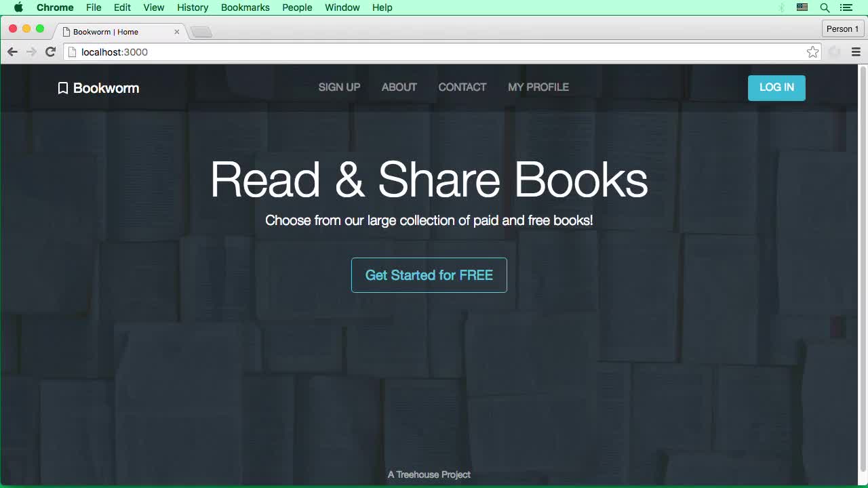The height and width of the screenshot is (488, 868).
Task: Open the Apple menu
Action: 18,7
